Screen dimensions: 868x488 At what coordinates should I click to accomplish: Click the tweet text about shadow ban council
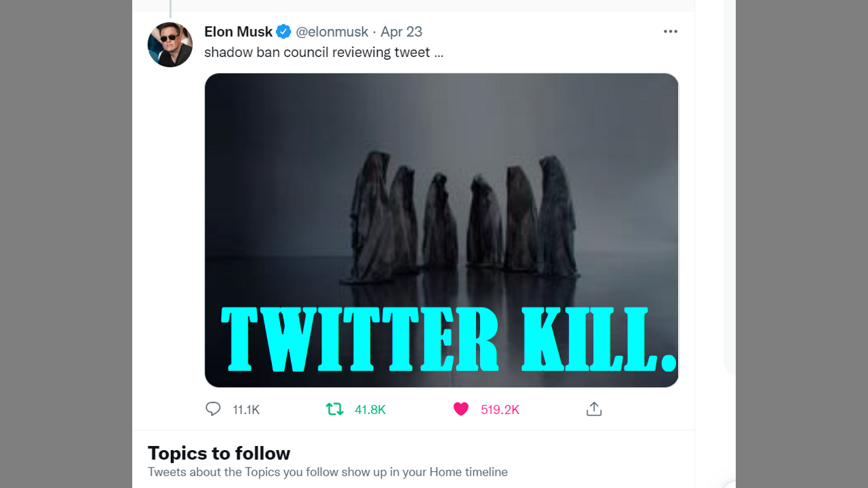(x=323, y=53)
